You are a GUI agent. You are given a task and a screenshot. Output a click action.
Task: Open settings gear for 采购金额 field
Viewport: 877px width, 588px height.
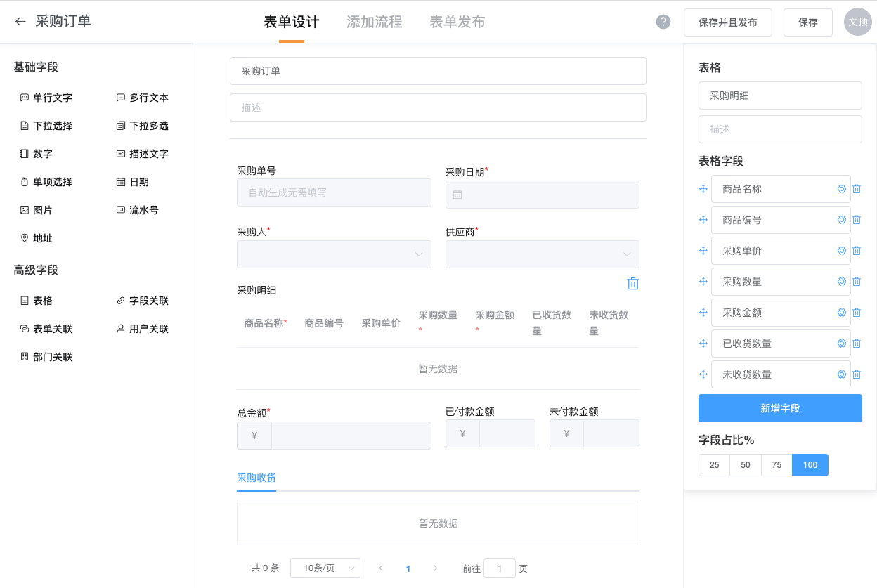click(x=841, y=313)
